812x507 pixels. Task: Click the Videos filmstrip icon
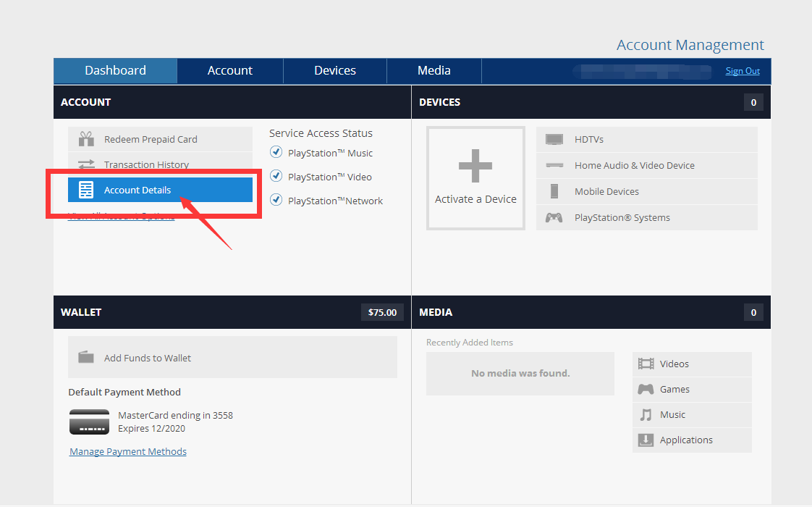646,364
